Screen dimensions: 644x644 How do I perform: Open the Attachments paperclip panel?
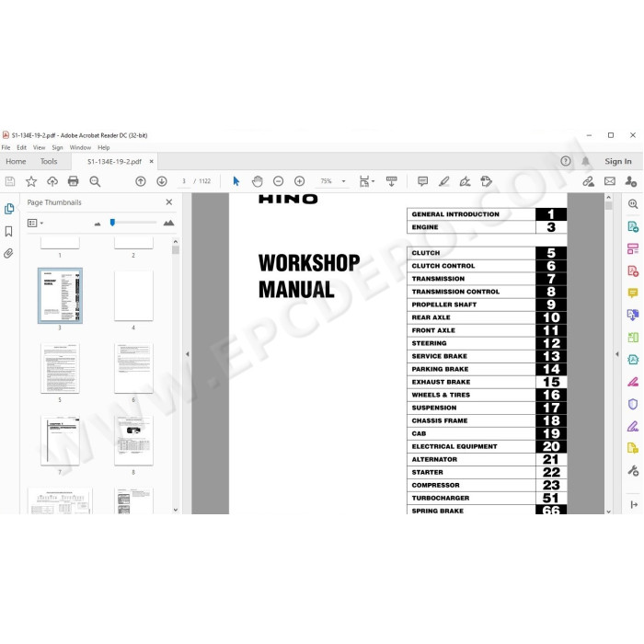(x=8, y=253)
